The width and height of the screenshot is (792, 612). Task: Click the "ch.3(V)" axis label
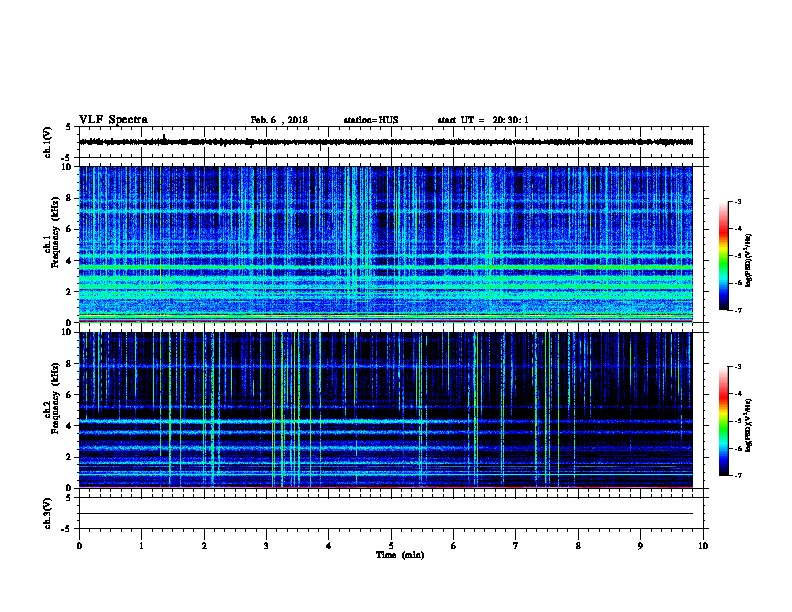pos(48,513)
